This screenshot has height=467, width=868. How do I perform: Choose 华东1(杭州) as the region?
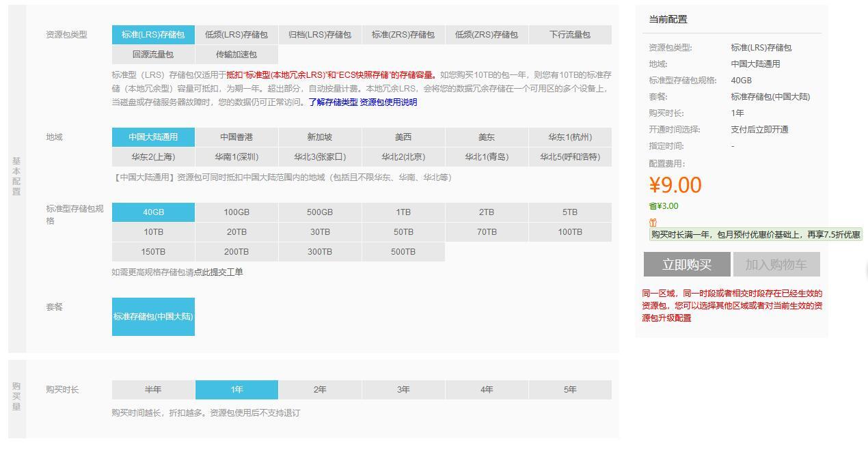coord(570,137)
